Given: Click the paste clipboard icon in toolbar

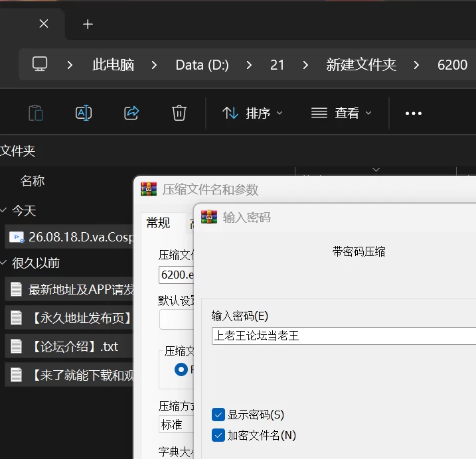Looking at the screenshot, I should click(x=36, y=113).
